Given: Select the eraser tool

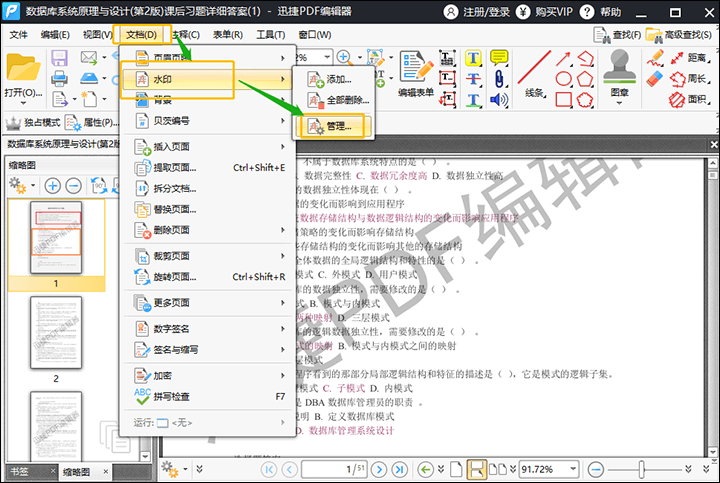Looking at the screenshot, I should point(655,79).
